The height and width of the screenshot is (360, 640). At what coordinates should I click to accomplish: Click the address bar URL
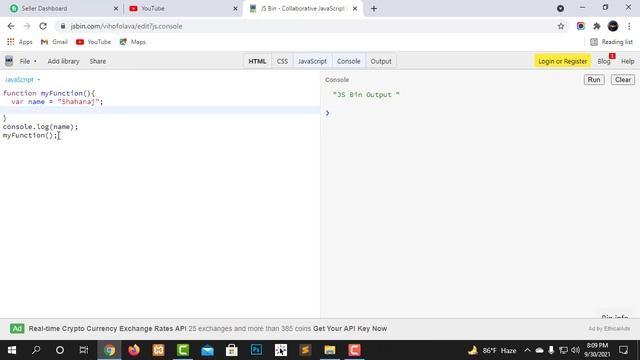pos(127,26)
